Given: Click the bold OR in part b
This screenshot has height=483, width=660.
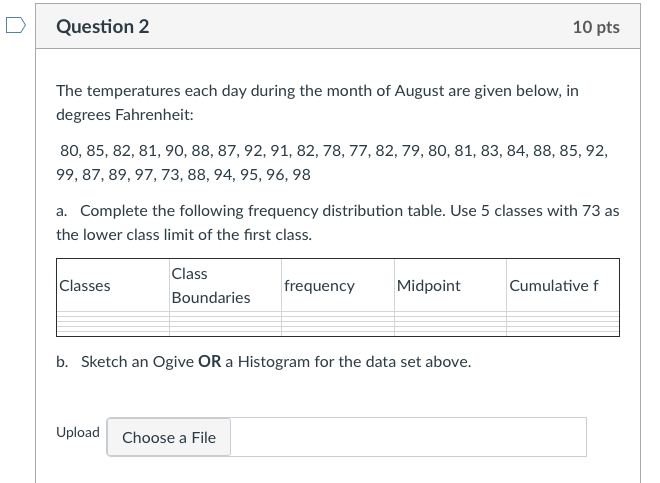Looking at the screenshot, I should coord(209,361).
